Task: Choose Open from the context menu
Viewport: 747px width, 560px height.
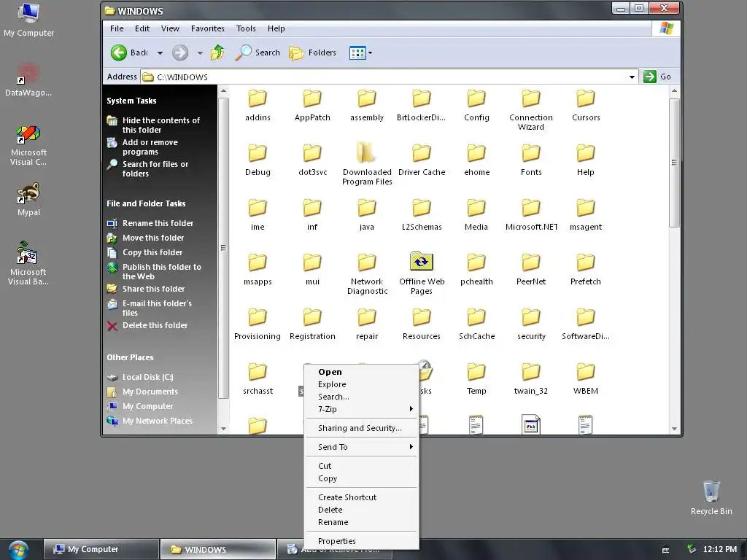Action: click(x=362, y=372)
